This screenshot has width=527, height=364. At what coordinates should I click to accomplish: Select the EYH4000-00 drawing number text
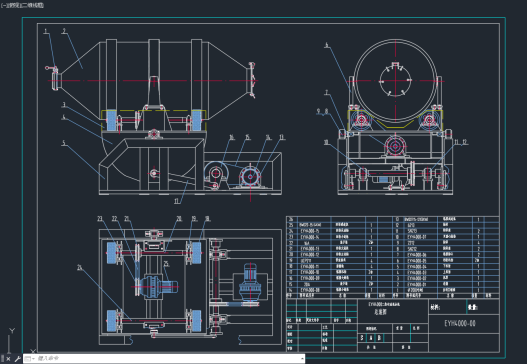point(460,323)
